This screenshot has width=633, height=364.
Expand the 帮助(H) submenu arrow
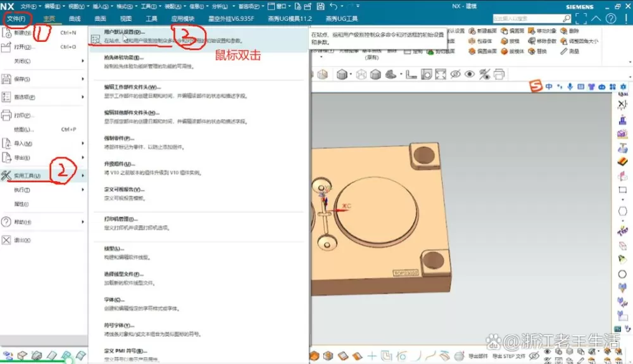tap(83, 222)
